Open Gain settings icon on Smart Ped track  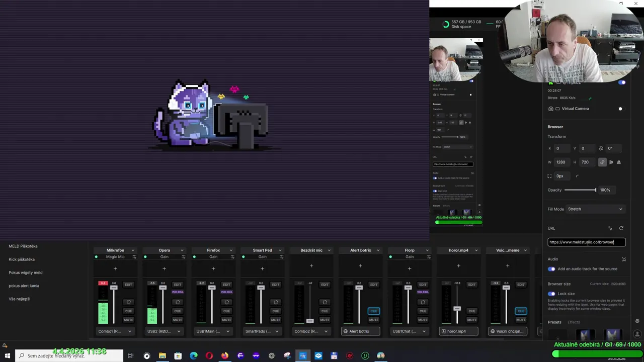[281, 257]
